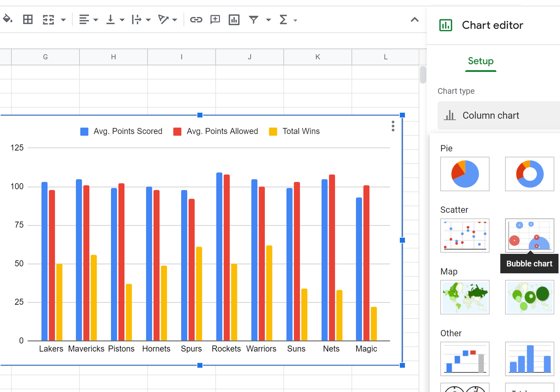Pick the bubble chart type
The image size is (560, 392).
(529, 236)
